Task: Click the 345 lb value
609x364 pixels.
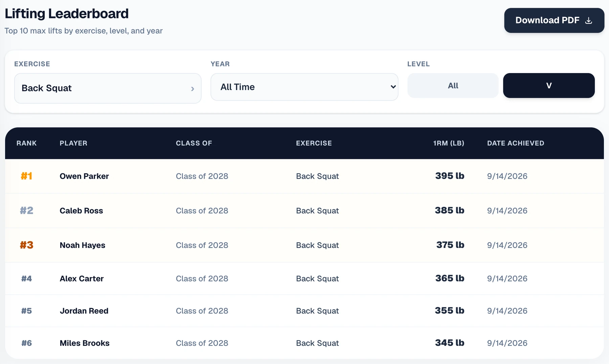Action: 450,343
